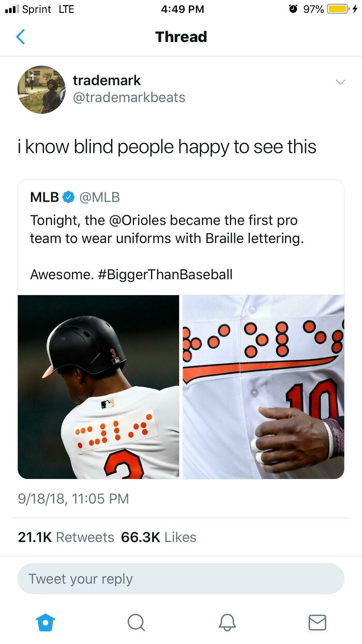Tap the 9/18/18 timestamp on the quoted tweet

[x=71, y=499]
